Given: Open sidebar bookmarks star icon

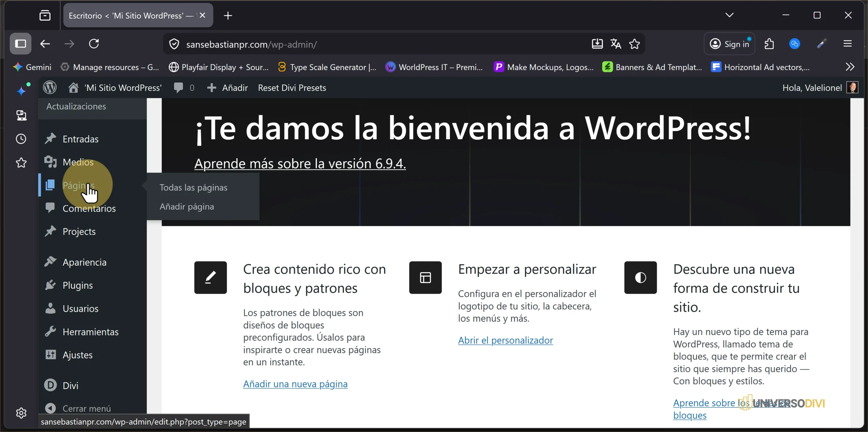Looking at the screenshot, I should pyautogui.click(x=21, y=163).
